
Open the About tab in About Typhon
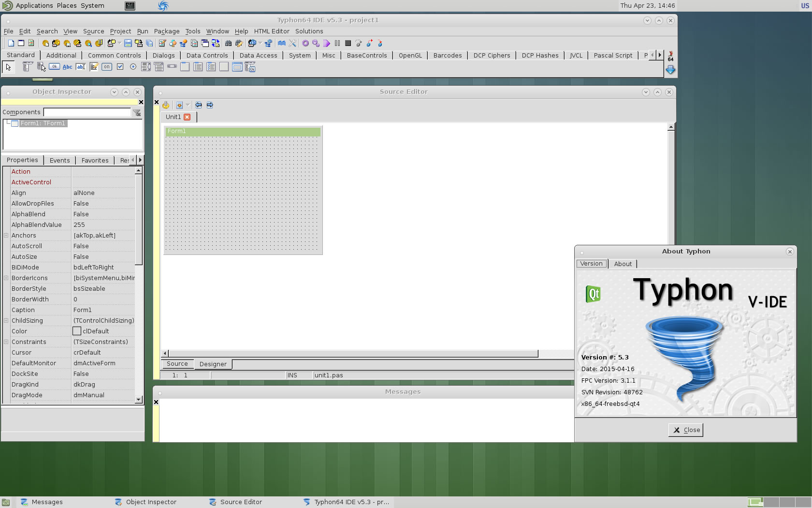tap(623, 264)
